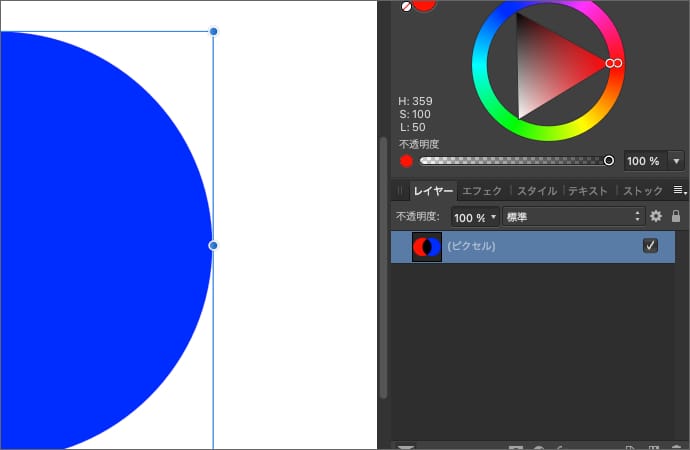Viewport: 690px width, 450px height.
Task: Open the color opacity 100% dropdown arrow
Action: pyautogui.click(x=677, y=161)
